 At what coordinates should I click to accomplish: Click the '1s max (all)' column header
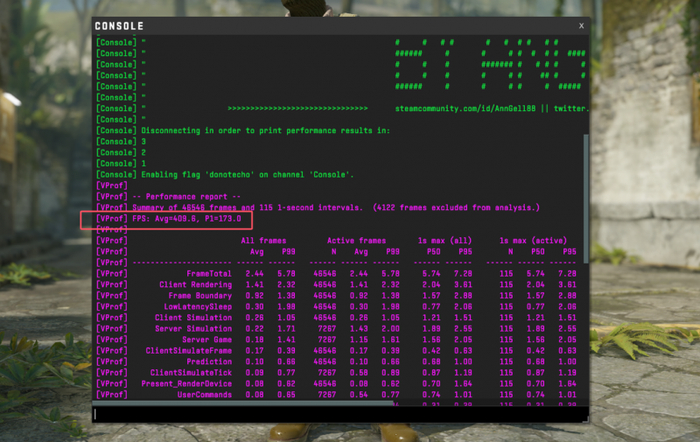tap(445, 241)
